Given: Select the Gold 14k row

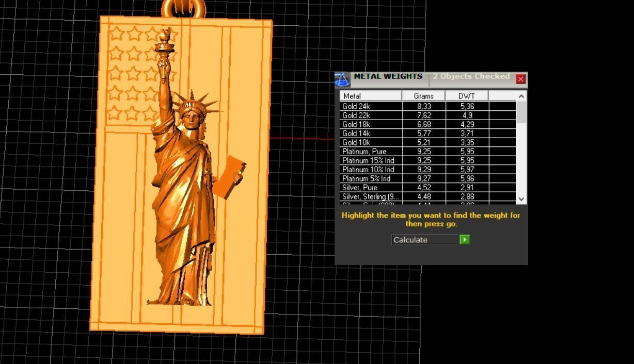Looking at the screenshot, I should point(428,134).
